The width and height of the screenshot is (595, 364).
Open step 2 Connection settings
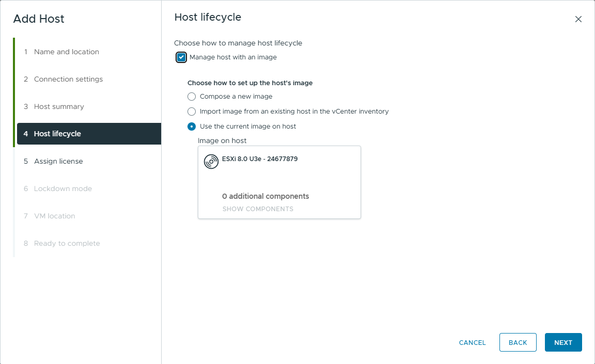pyautogui.click(x=68, y=79)
